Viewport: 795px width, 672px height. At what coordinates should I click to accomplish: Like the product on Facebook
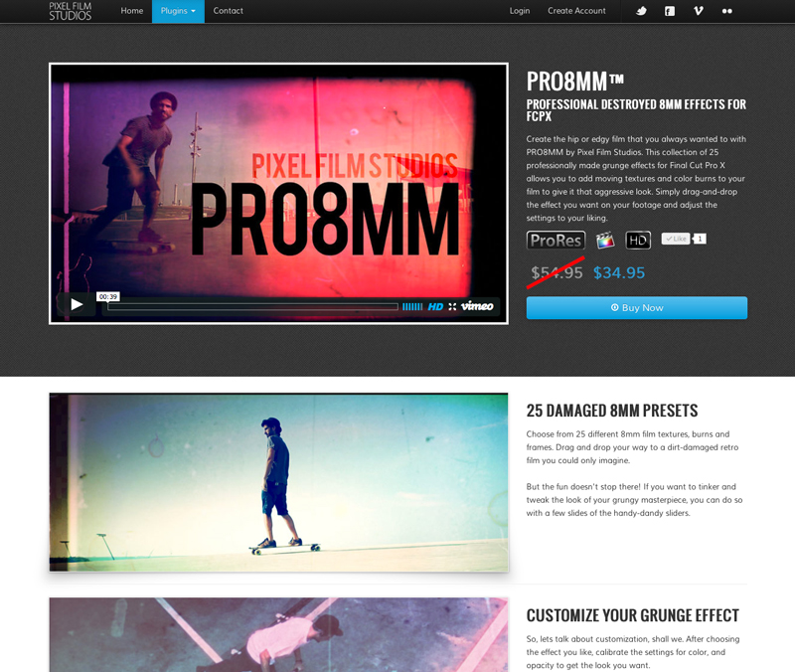[x=676, y=239]
